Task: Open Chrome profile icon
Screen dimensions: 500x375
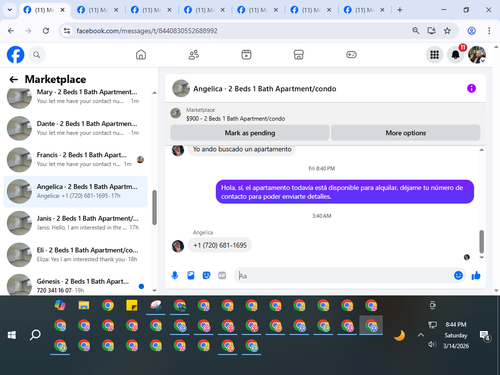Action: pyautogui.click(x=471, y=31)
